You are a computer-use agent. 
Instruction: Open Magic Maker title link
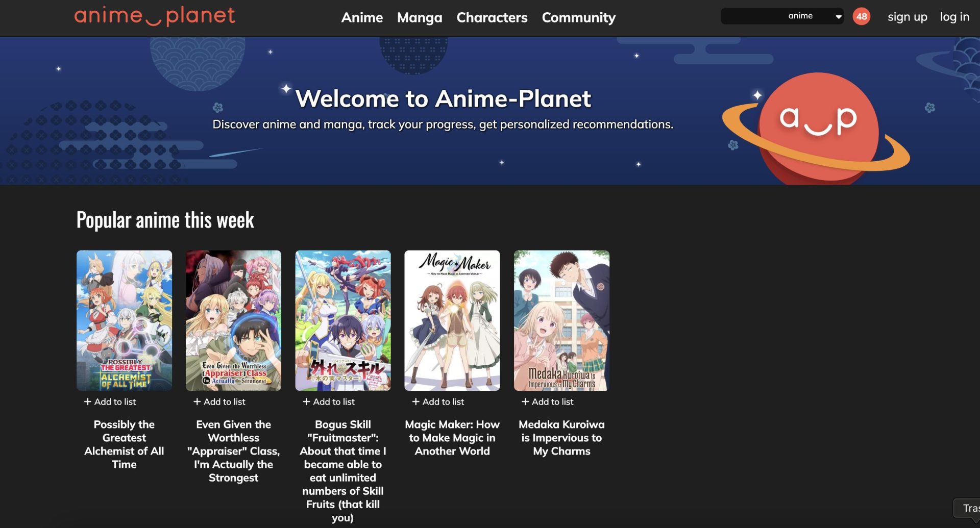452,438
